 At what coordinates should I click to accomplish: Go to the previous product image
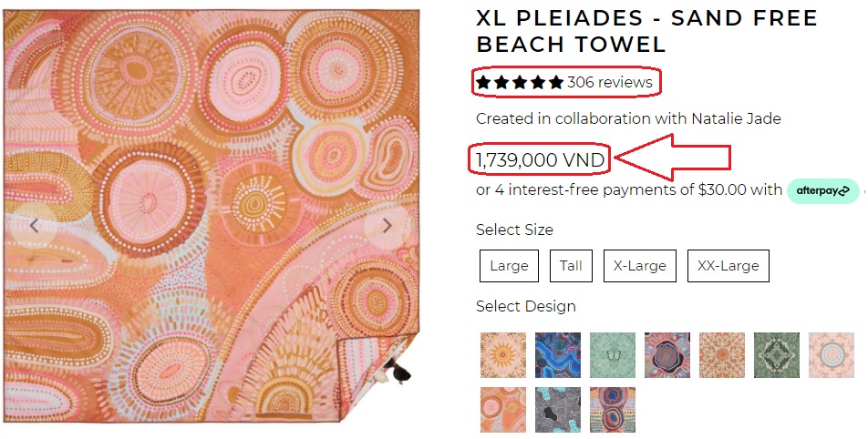point(34,226)
